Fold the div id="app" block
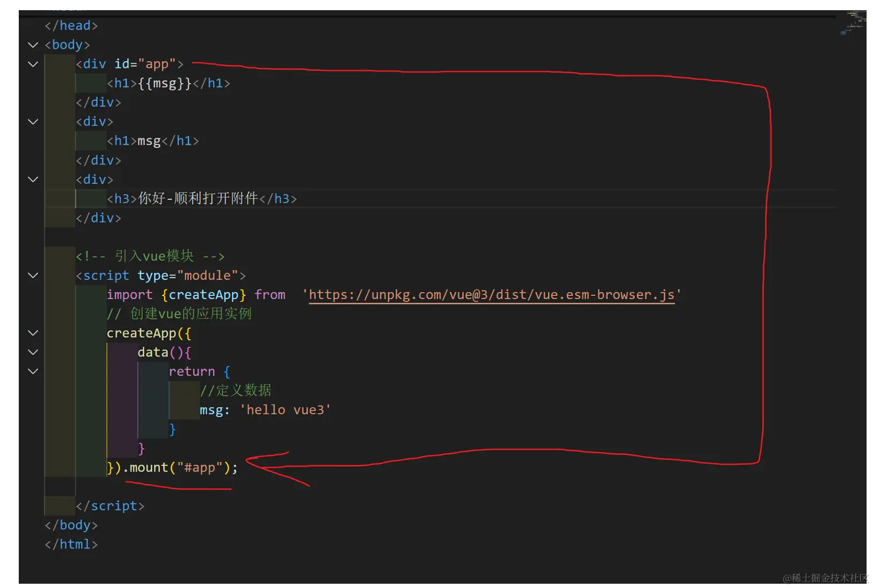 pos(33,64)
